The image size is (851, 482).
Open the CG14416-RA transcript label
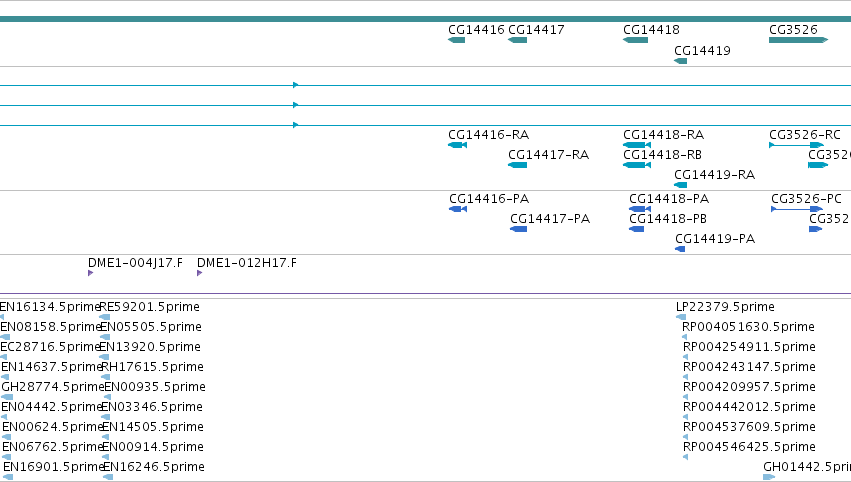(x=488, y=135)
